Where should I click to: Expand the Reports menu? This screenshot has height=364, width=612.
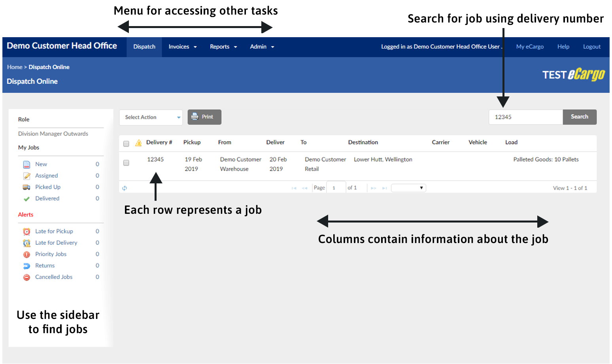(x=223, y=47)
